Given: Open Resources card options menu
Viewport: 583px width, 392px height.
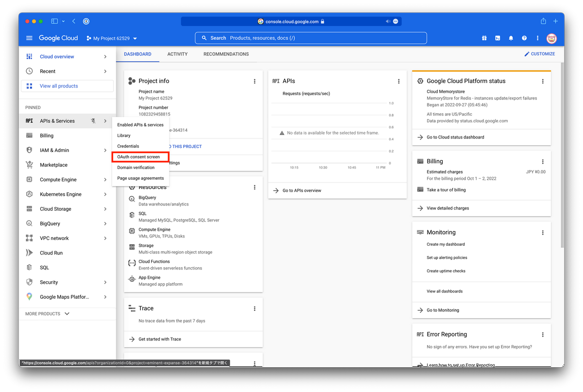Looking at the screenshot, I should pos(255,187).
